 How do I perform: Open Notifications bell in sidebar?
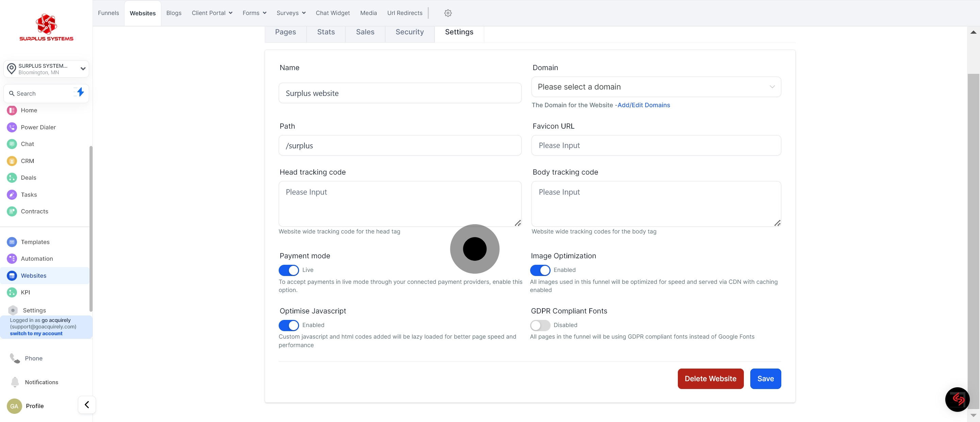(15, 382)
